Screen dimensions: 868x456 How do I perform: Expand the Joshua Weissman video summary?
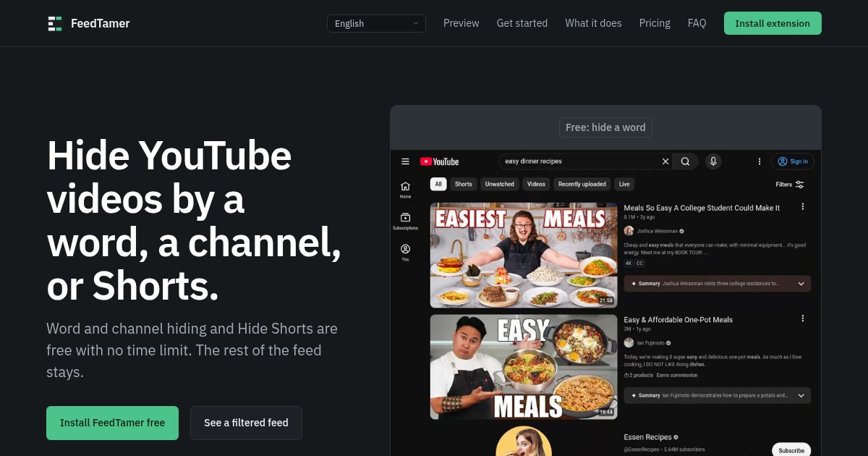(718, 284)
